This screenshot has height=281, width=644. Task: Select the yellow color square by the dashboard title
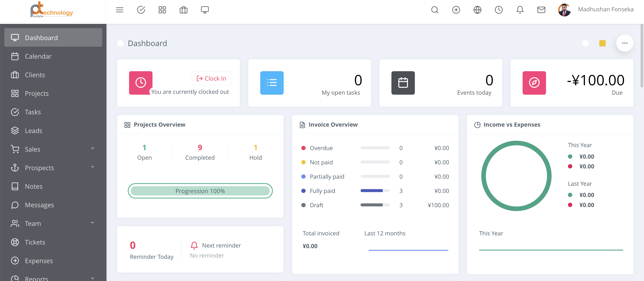pyautogui.click(x=602, y=43)
